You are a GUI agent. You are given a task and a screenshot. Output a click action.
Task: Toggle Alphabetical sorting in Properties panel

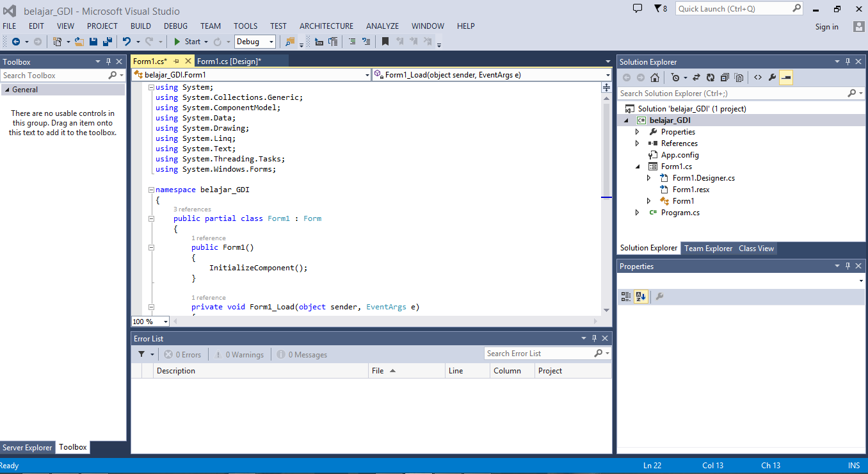point(641,297)
